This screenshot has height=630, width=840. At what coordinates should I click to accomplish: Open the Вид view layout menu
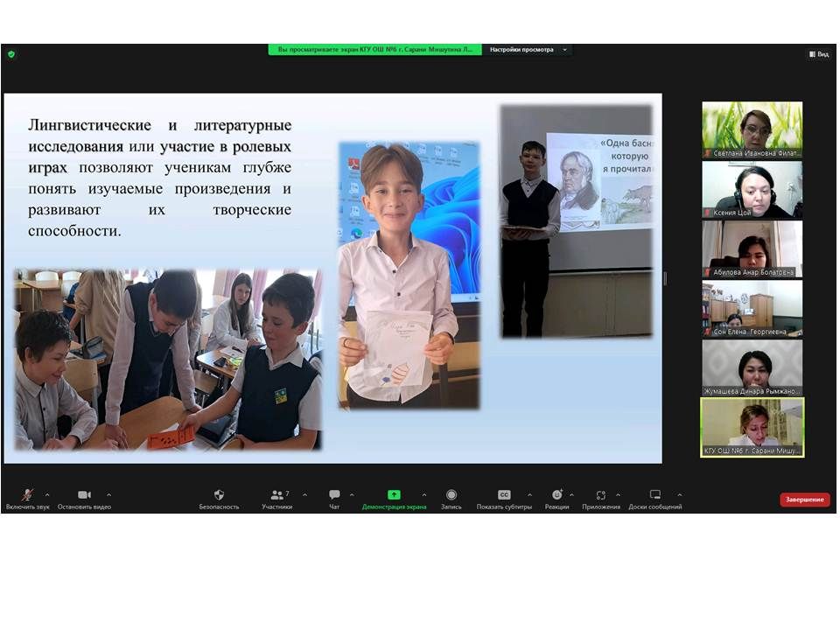coord(817,54)
